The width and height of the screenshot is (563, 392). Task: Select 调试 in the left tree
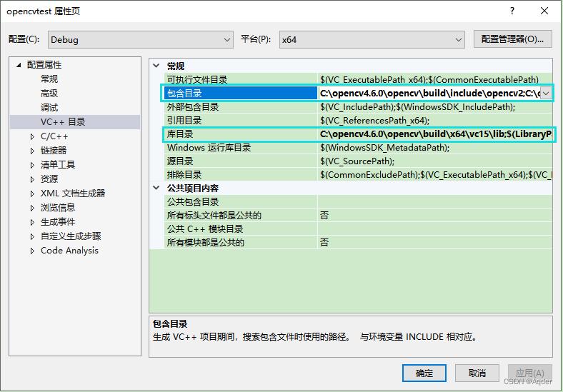tap(49, 108)
